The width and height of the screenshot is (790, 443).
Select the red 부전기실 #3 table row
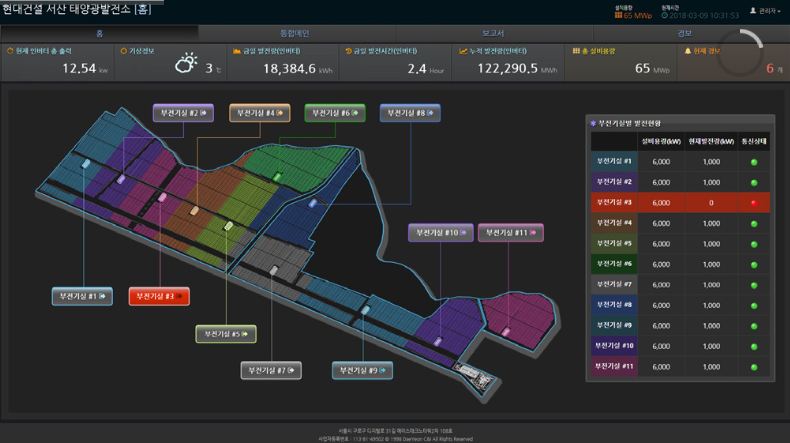(680, 203)
